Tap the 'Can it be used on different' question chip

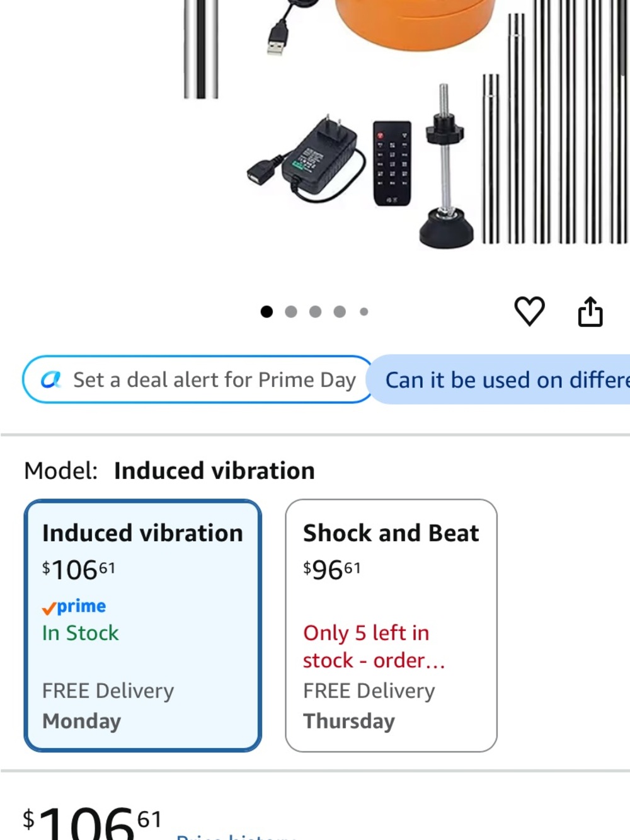[498, 379]
